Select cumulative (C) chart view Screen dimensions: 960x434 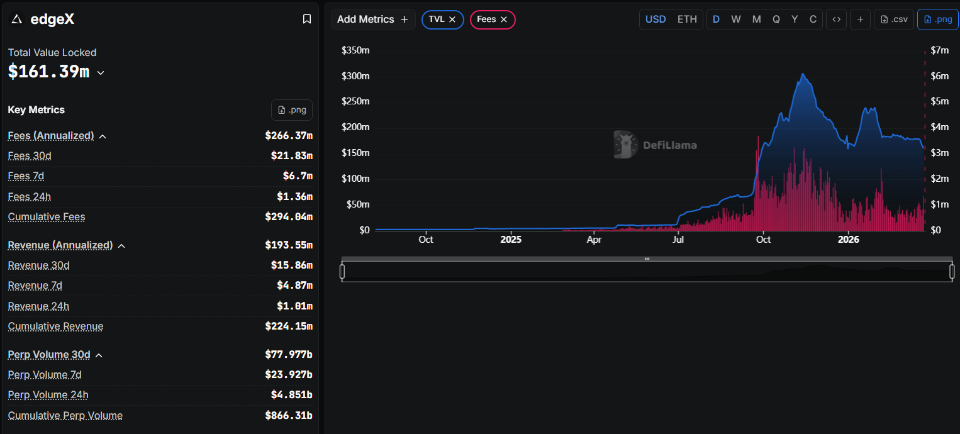pos(813,19)
